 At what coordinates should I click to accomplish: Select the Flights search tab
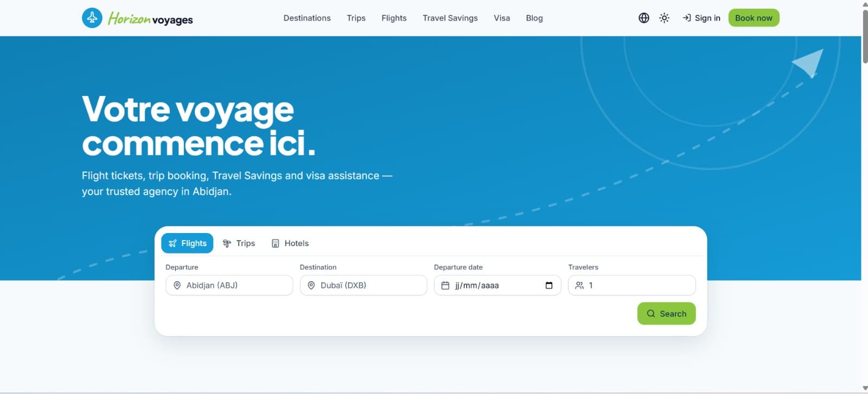(187, 243)
